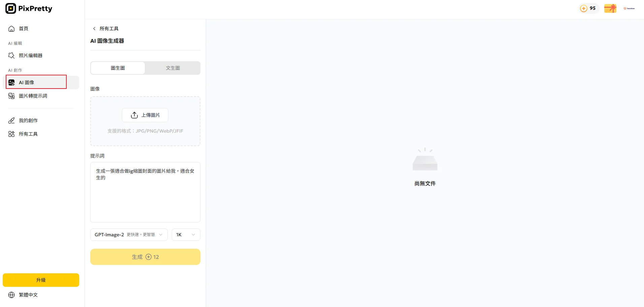The width and height of the screenshot is (644, 307).
Task: Go to 我的創作 my creations
Action: point(41,121)
